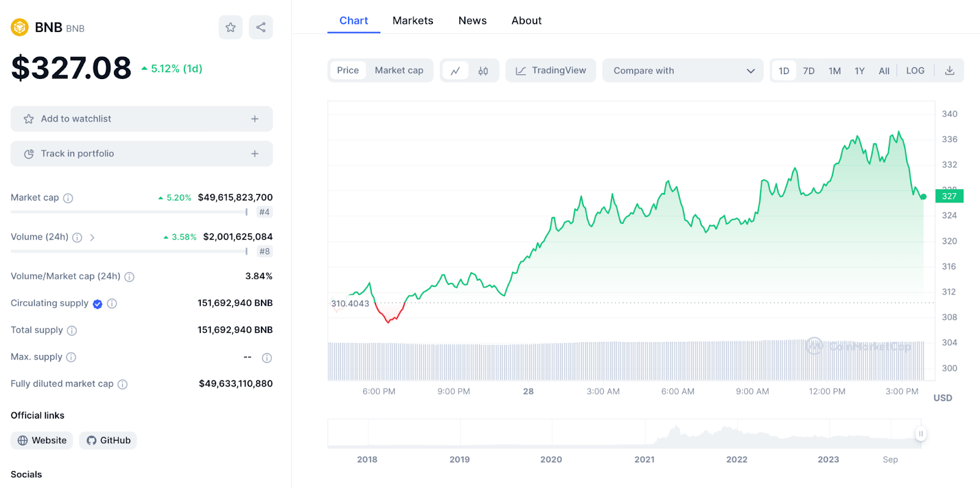Click the 327 current price label on axis
Image resolution: width=980 pixels, height=489 pixels.
[949, 196]
